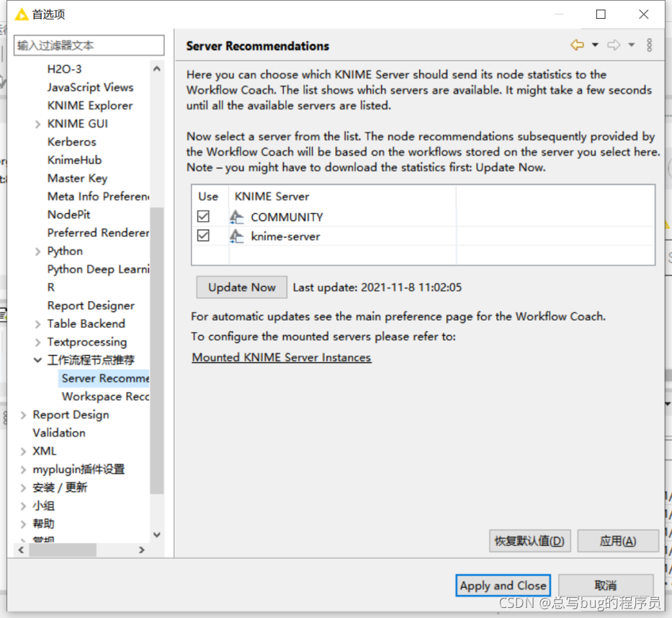Image resolution: width=672 pixels, height=618 pixels.
Task: Collapse the 工作流程节点推荐 node
Action: pos(37,360)
